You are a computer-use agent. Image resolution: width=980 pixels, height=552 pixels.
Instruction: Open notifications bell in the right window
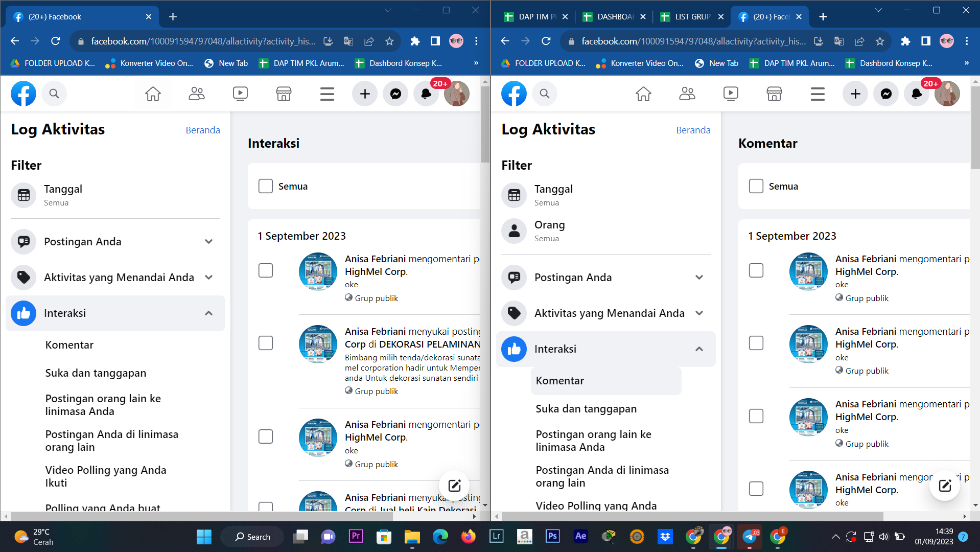pos(917,94)
